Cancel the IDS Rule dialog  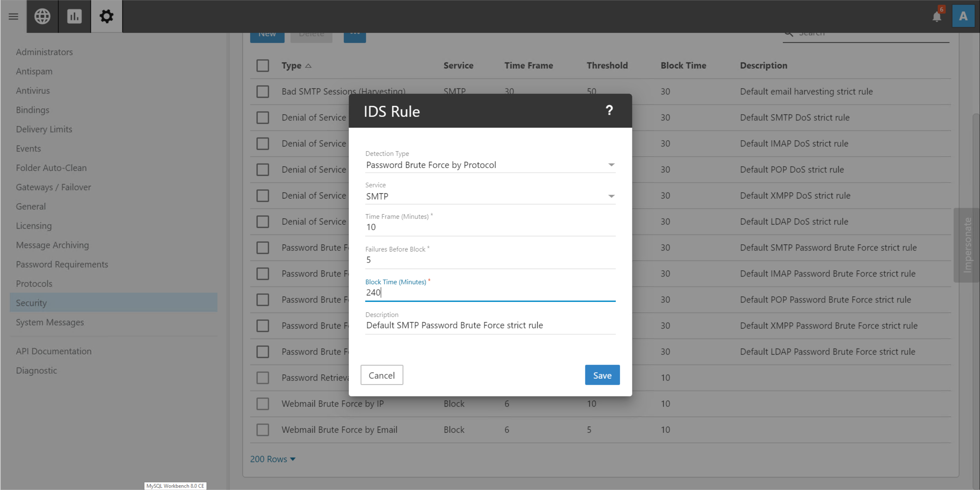[x=382, y=375]
